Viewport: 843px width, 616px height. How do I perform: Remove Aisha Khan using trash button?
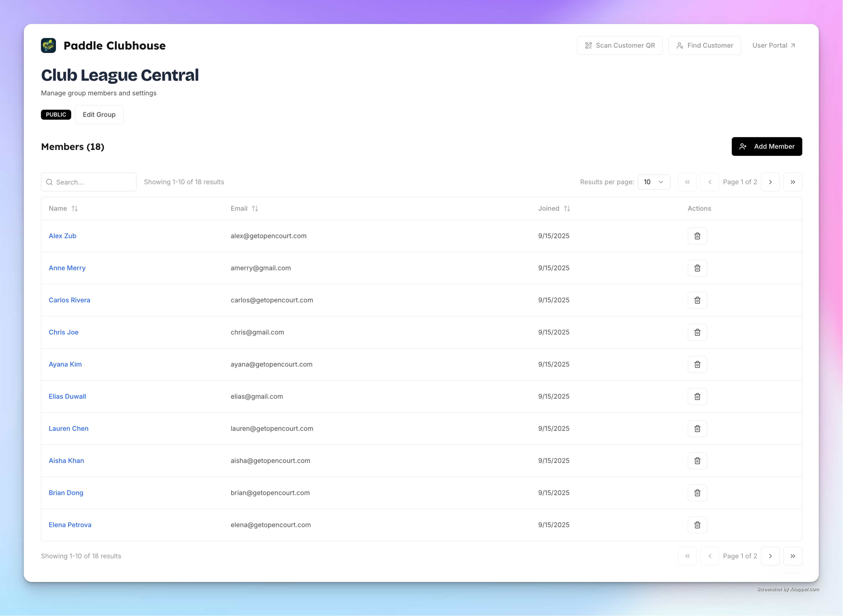coord(697,460)
